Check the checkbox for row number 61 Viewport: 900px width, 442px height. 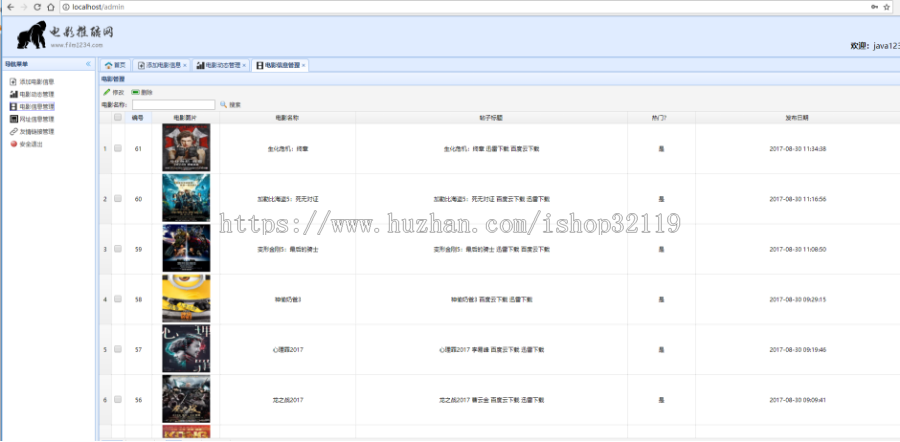(118, 149)
